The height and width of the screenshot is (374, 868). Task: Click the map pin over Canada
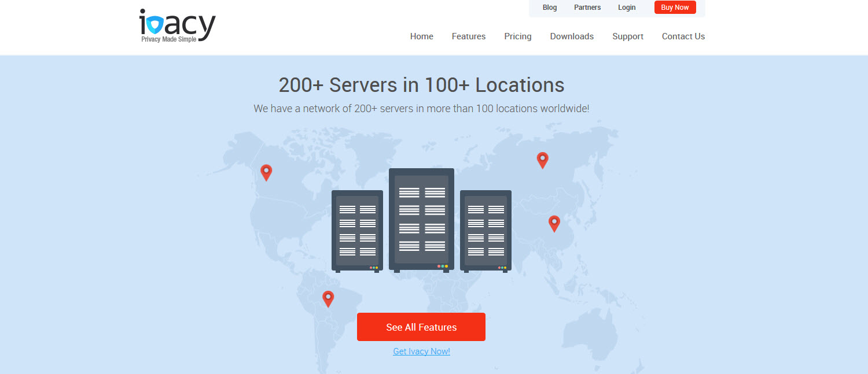(x=266, y=172)
